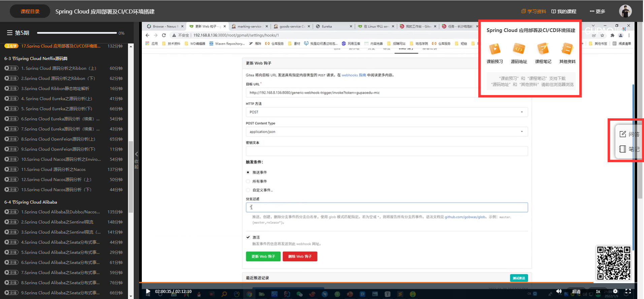Click the sidebar vertical scrollbar
The width and height of the screenshot is (644, 299).
coord(131,177)
